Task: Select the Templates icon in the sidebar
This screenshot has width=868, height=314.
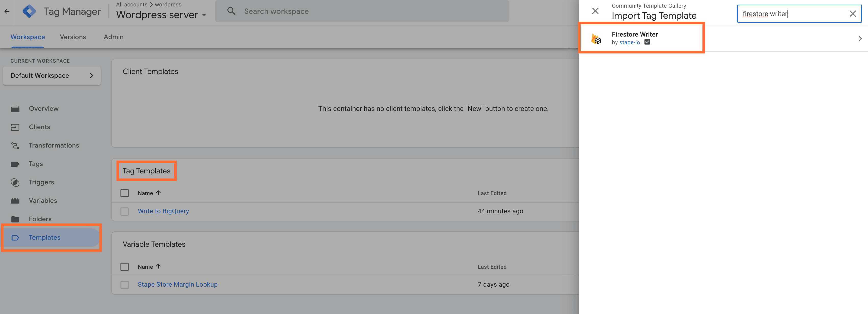Action: [x=15, y=238]
